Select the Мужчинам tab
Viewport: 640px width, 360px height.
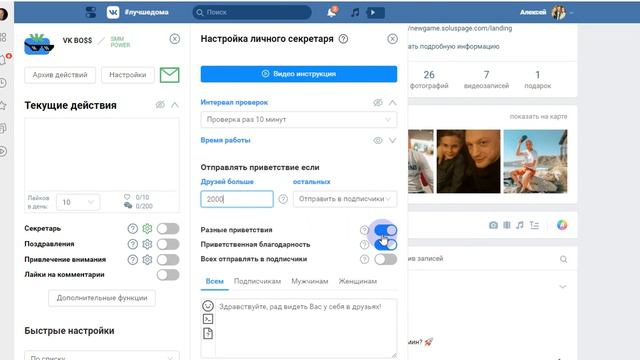tap(310, 281)
